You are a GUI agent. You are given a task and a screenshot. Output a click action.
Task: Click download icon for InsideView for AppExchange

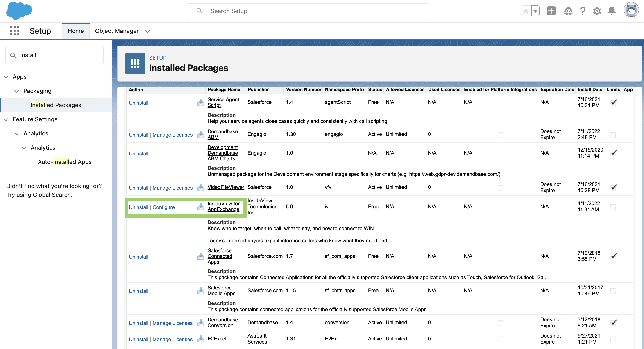click(200, 207)
